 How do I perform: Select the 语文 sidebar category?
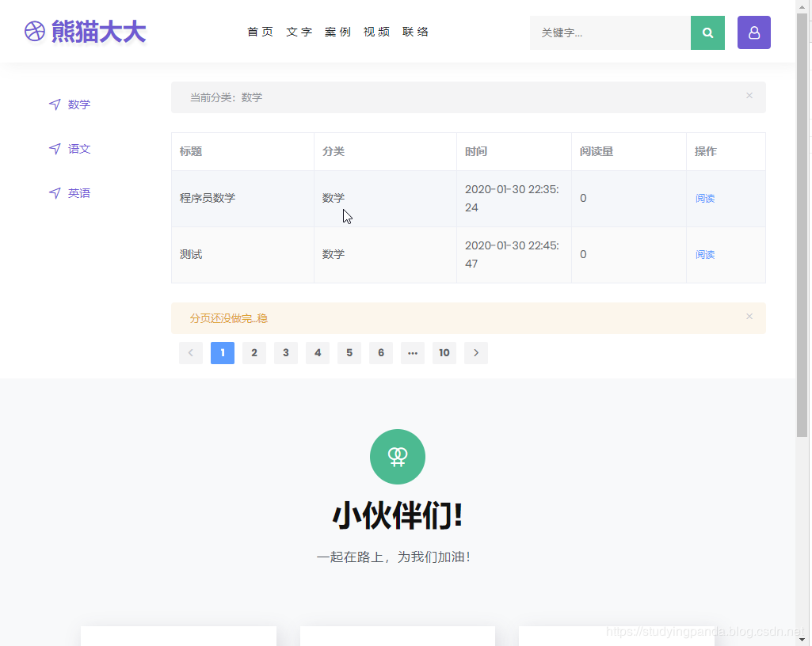(78, 148)
